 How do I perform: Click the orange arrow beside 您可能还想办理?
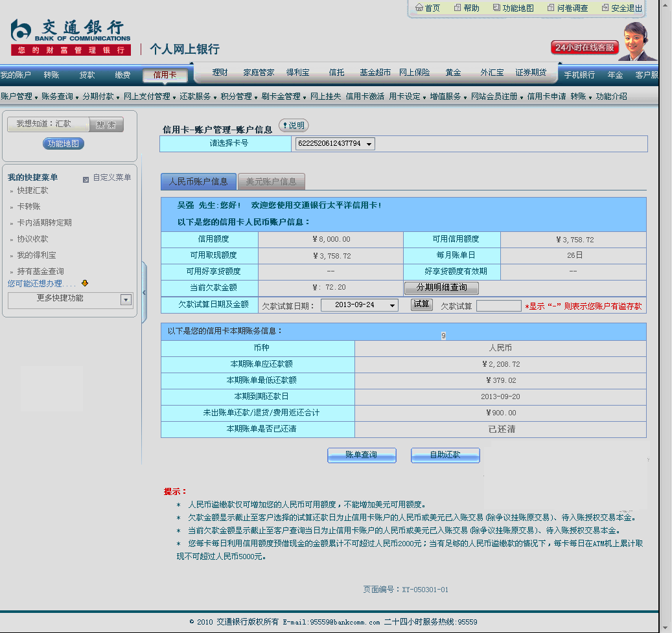coord(85,283)
